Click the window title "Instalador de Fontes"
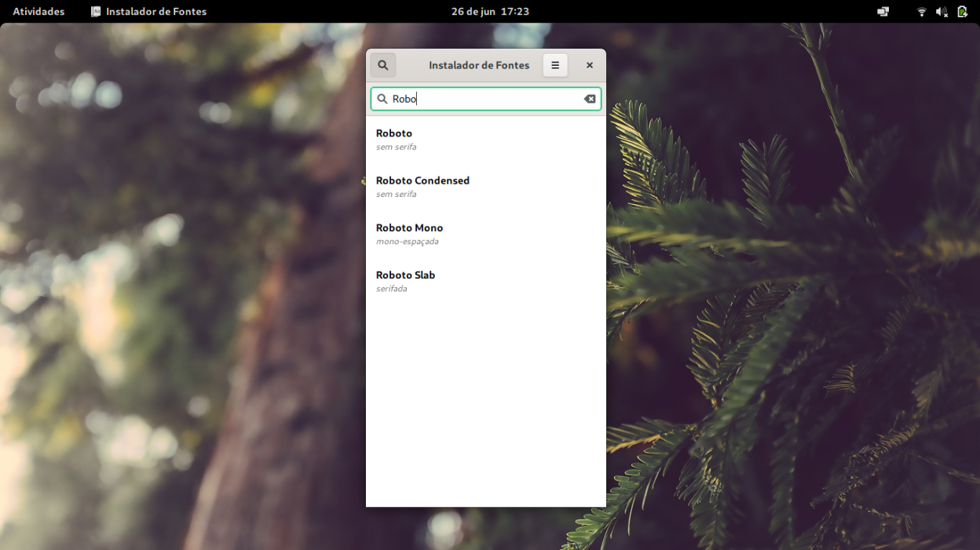This screenshot has width=980, height=550. (x=479, y=65)
